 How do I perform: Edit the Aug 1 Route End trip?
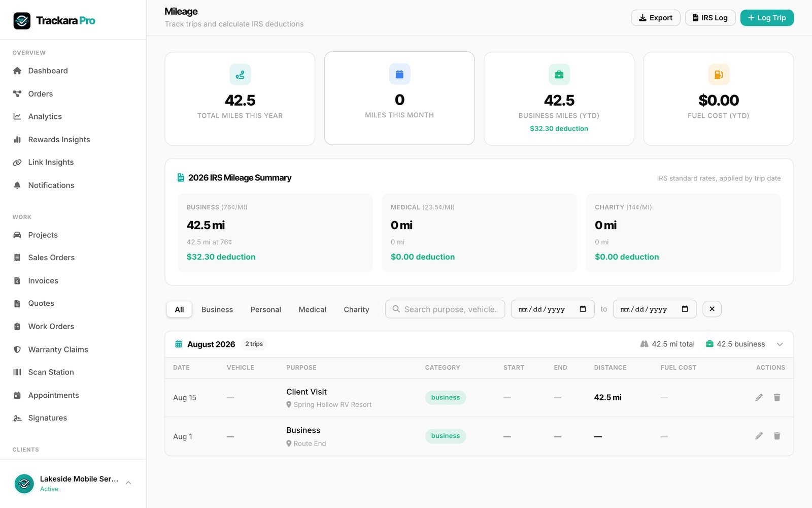coord(759,436)
